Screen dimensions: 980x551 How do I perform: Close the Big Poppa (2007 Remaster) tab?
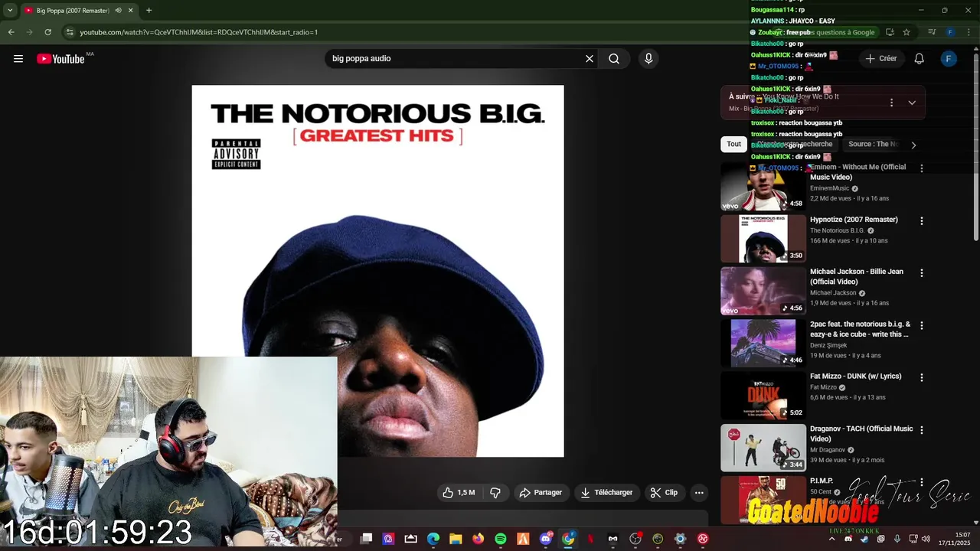point(130,11)
